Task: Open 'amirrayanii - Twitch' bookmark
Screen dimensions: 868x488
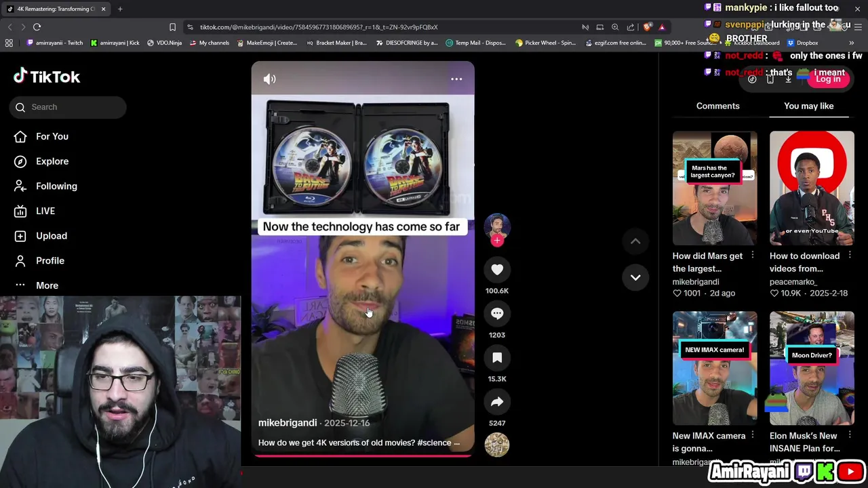Action: pyautogui.click(x=55, y=43)
